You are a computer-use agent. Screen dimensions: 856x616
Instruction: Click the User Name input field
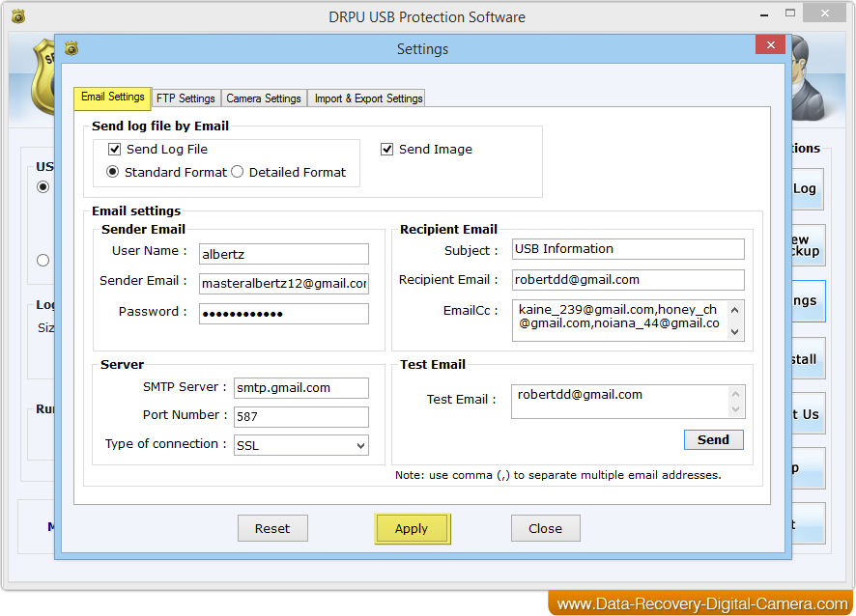pyautogui.click(x=283, y=254)
